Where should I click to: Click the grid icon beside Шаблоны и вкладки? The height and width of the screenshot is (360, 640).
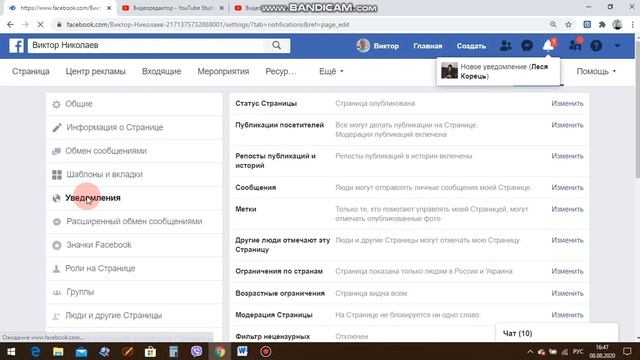pos(57,175)
